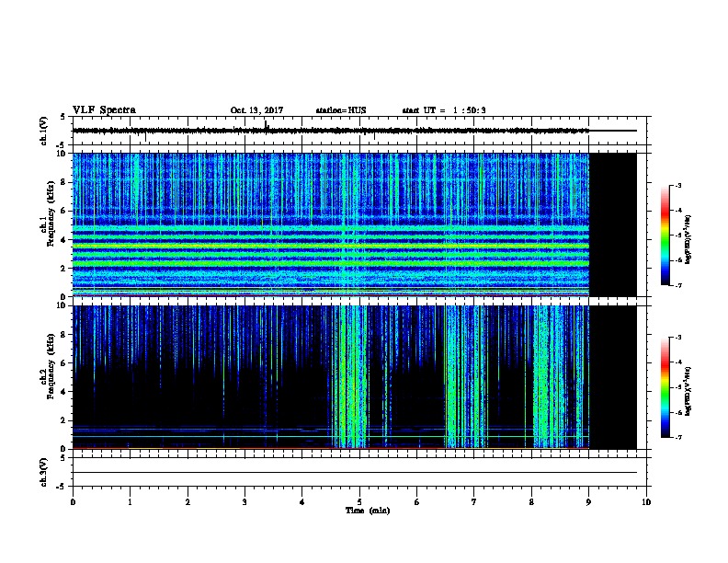Click time axis tick label "1"
This screenshot has height=563, width=728.
point(130,502)
